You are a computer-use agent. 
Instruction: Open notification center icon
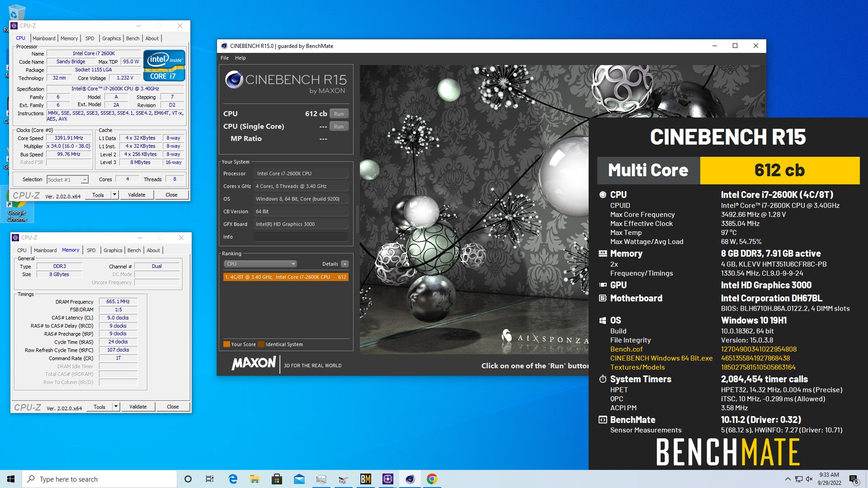point(854,479)
